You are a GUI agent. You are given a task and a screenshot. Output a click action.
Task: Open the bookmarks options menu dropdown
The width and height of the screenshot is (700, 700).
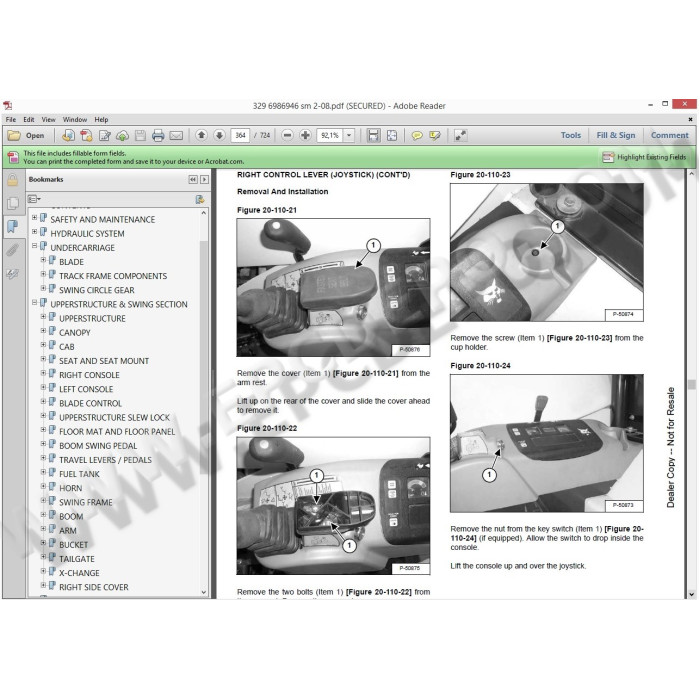34,199
